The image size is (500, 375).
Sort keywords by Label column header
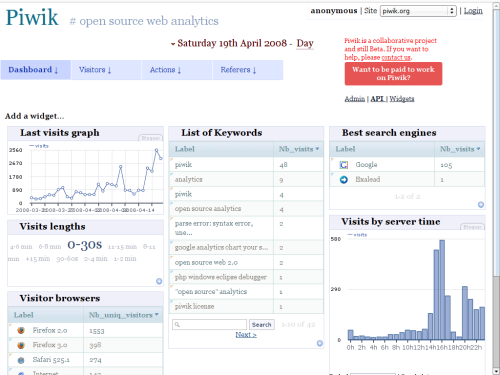pyautogui.click(x=185, y=149)
